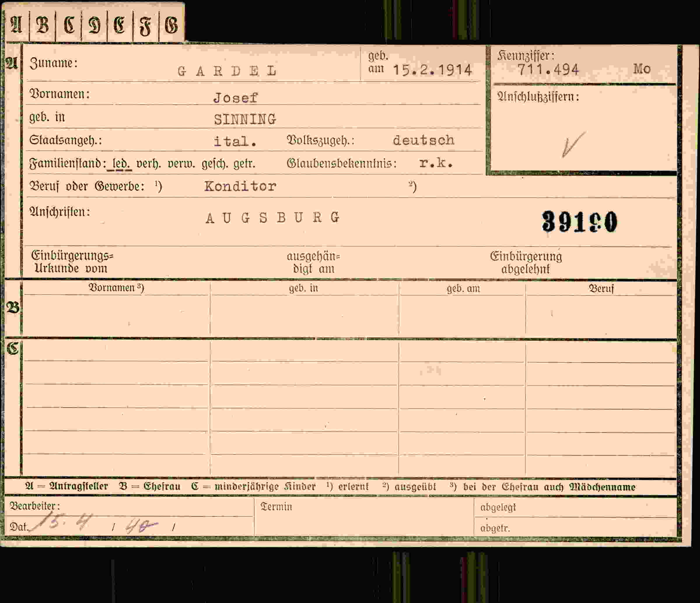700x603 pixels.
Task: Click the marital status option 'verw.'
Action: [181, 164]
